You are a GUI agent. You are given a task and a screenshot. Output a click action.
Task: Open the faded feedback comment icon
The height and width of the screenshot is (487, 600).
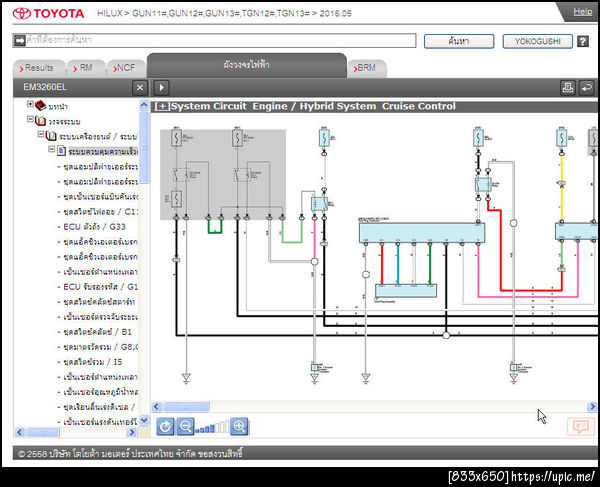(580, 426)
